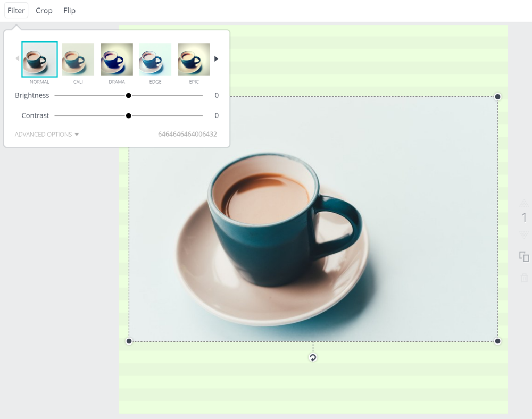Apply the Cali filter thumbnail
Viewport: 532px width, 419px height.
coord(78,59)
